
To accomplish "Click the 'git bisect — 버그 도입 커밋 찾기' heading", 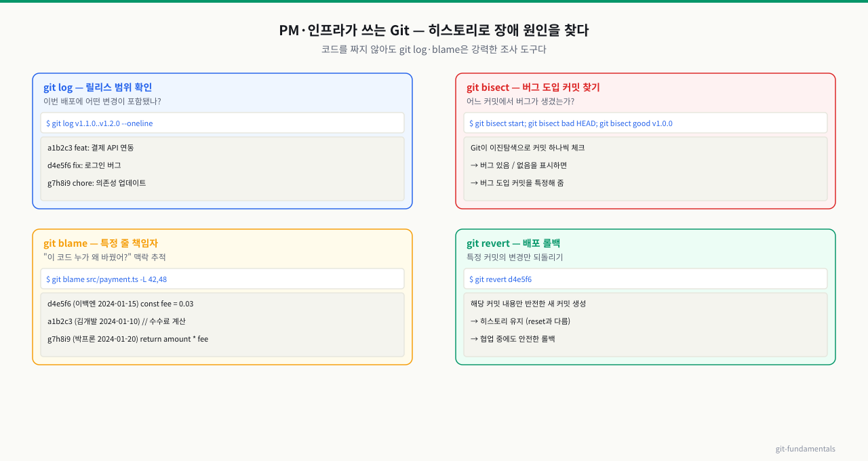I will (x=533, y=87).
